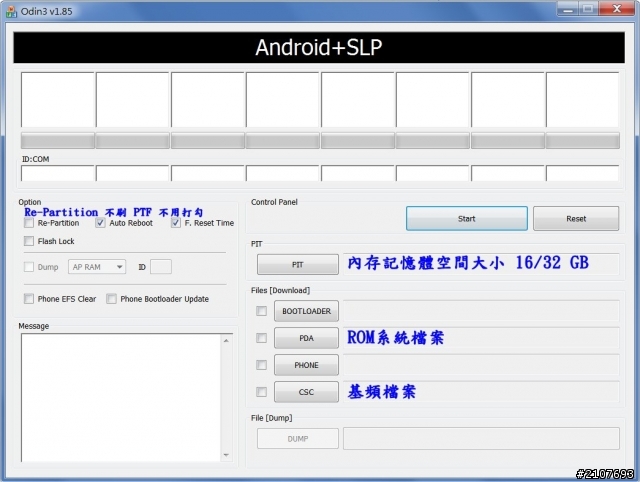Click the CSC file path field
This screenshot has width=640, height=482.
tap(481, 392)
